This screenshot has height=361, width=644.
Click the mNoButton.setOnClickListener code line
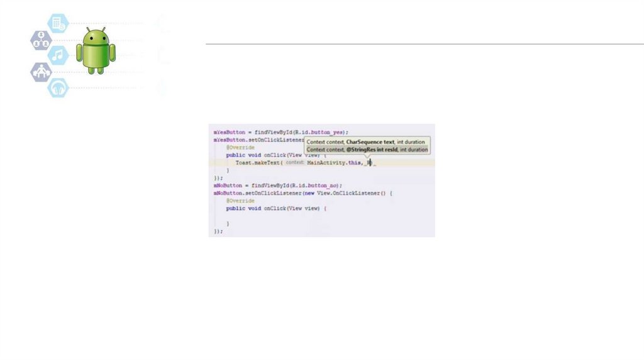(303, 193)
